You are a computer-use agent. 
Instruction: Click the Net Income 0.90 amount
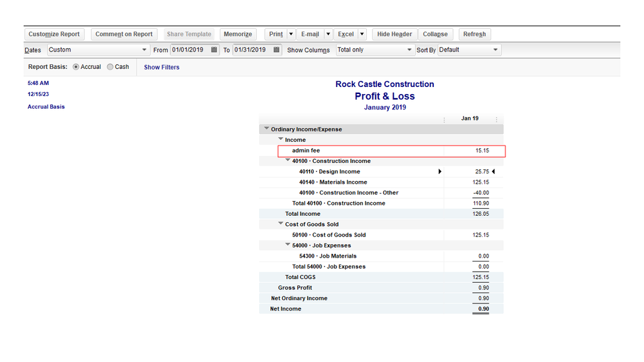[x=483, y=309]
